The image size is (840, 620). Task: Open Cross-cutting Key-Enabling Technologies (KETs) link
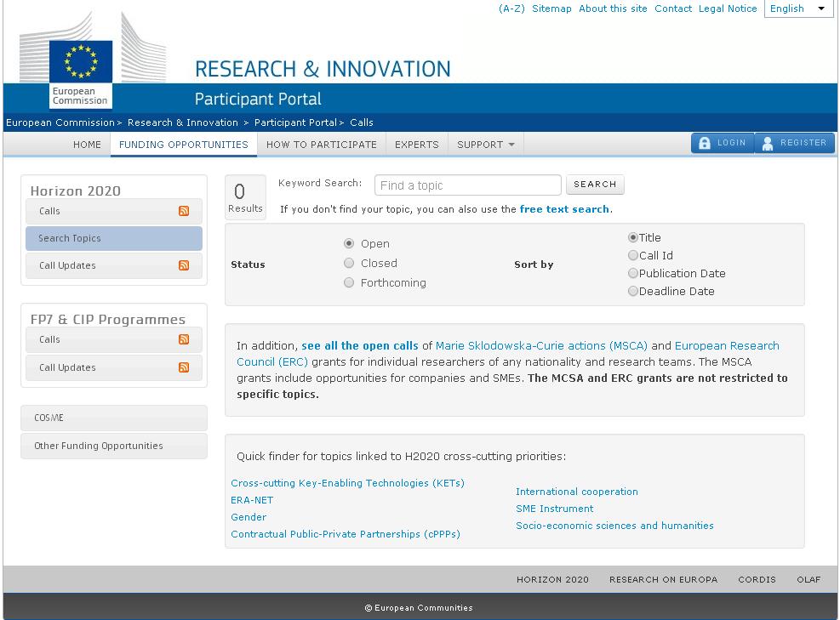(x=347, y=483)
